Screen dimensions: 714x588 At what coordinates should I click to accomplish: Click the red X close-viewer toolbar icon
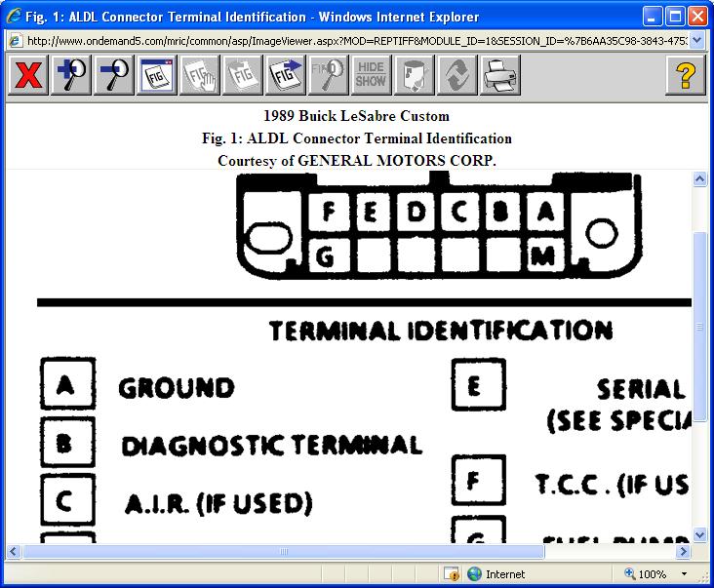tap(27, 75)
